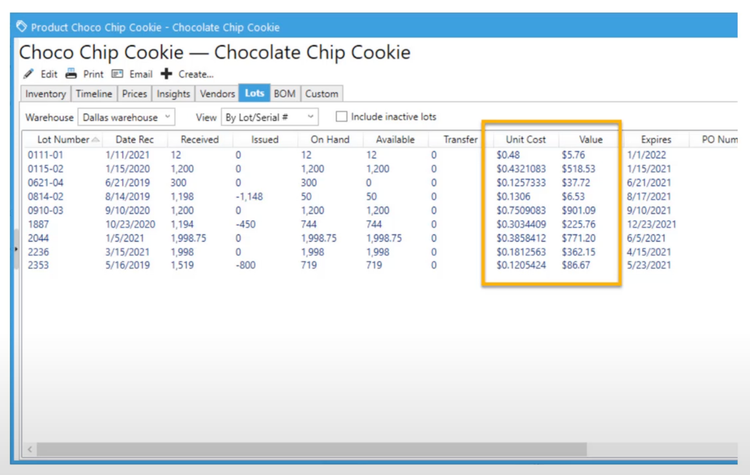Click the Edit label
The image size is (750, 475).
pos(49,74)
